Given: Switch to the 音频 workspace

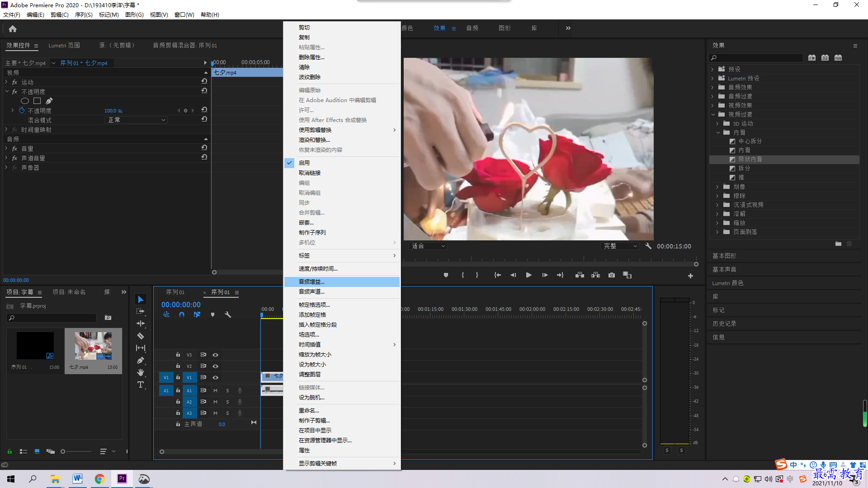Looking at the screenshot, I should [x=472, y=28].
